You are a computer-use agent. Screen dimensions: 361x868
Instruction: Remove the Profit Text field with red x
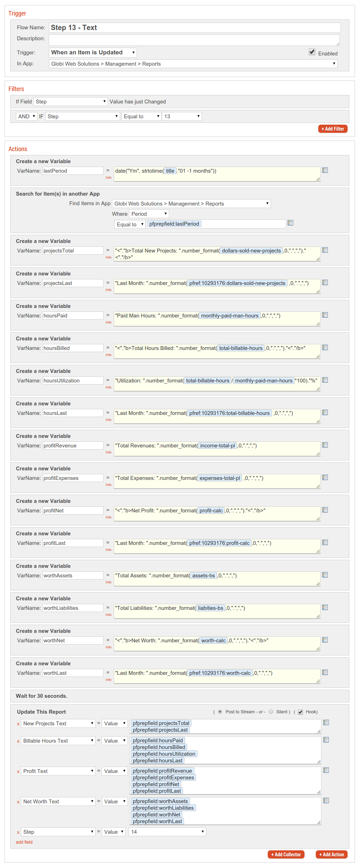click(18, 772)
